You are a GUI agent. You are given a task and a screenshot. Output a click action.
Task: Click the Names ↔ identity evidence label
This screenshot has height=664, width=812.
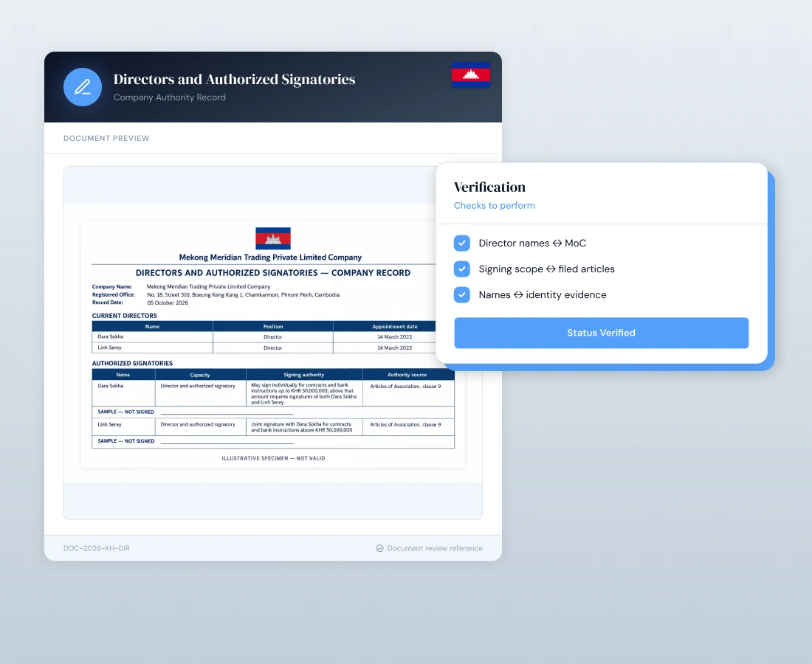click(543, 295)
